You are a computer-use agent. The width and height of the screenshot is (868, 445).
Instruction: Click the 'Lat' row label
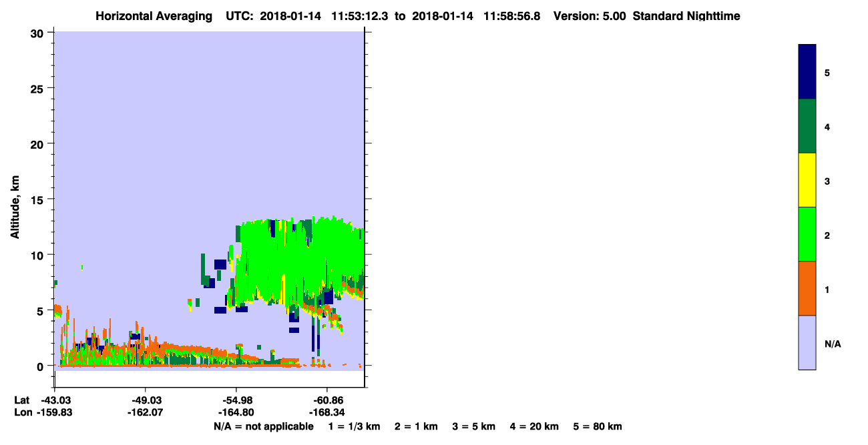tap(21, 400)
